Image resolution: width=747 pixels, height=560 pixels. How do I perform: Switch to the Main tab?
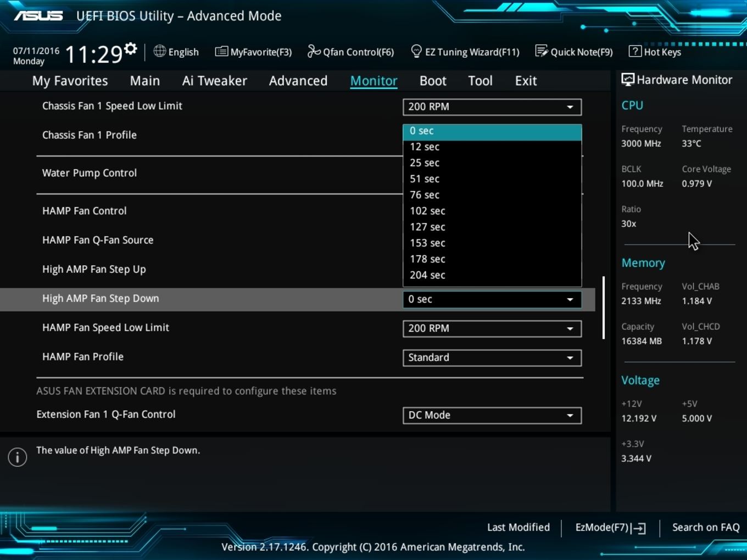point(145,81)
